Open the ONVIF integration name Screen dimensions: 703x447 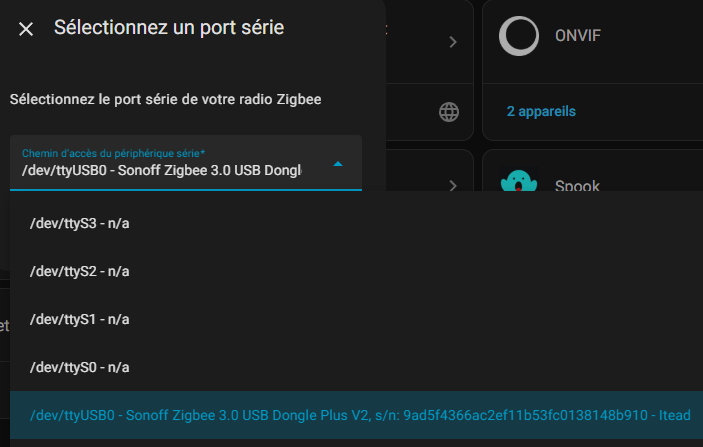(577, 35)
